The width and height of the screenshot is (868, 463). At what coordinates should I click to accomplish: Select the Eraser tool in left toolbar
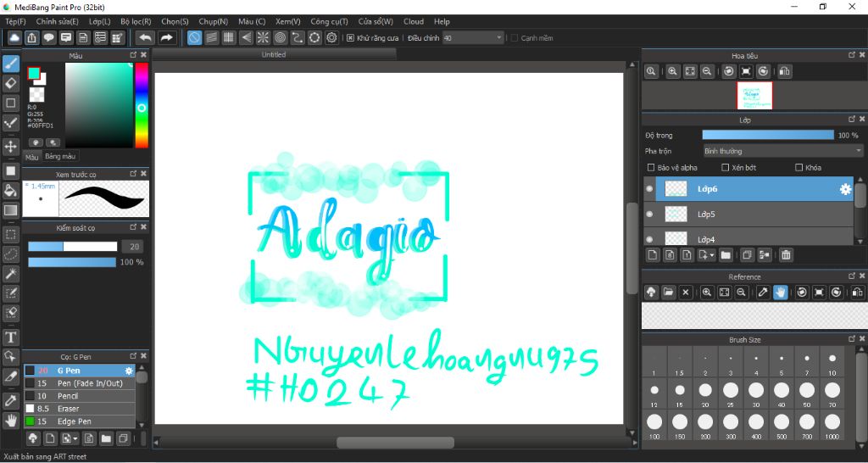11,84
